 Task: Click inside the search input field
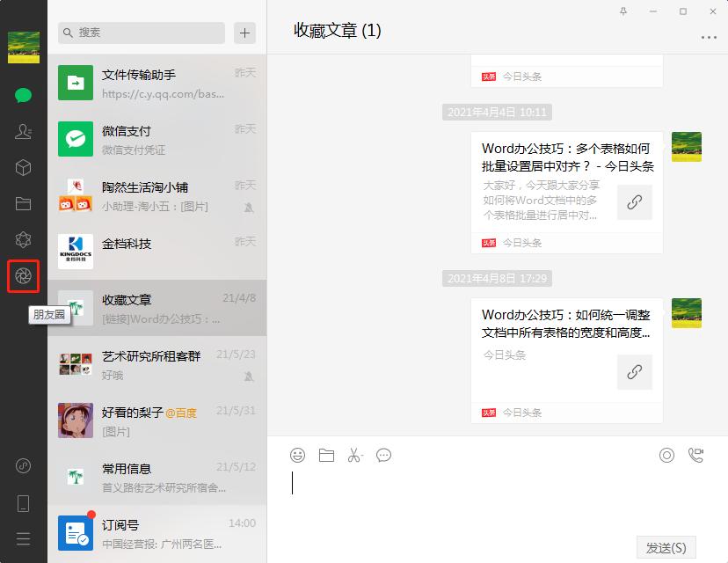(x=139, y=33)
